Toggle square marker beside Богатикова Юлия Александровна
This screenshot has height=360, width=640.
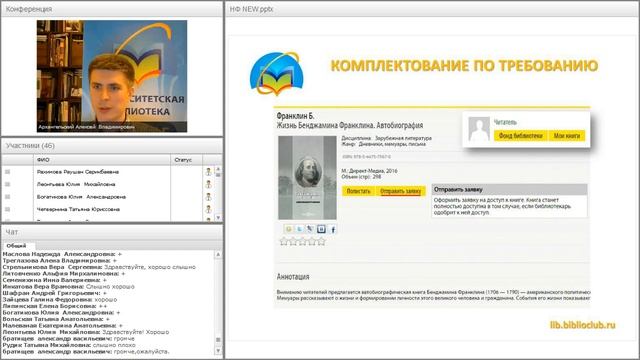tap(7, 197)
